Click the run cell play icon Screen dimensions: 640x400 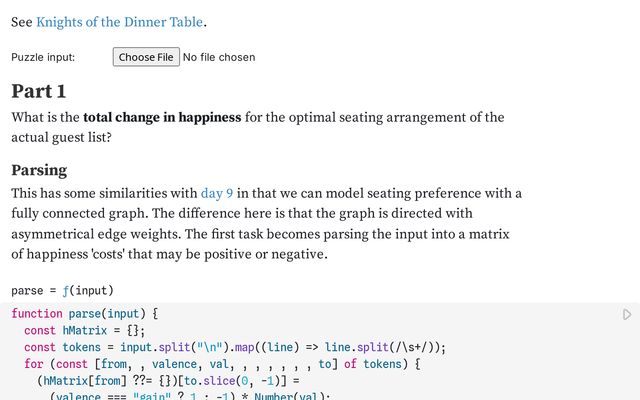pyautogui.click(x=627, y=314)
